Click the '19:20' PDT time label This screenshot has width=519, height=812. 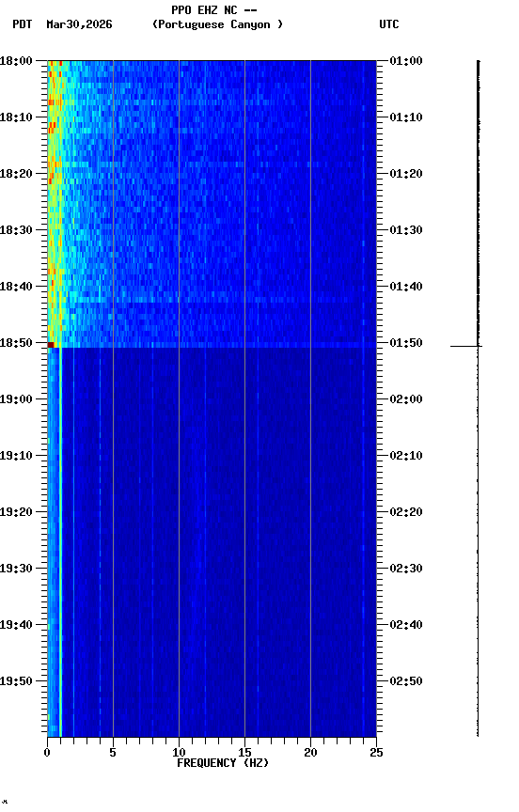click(16, 512)
